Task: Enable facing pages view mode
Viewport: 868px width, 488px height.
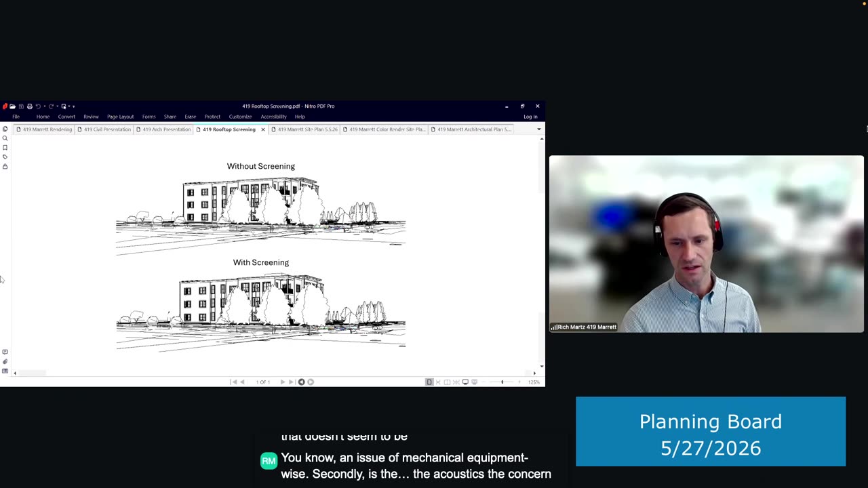Action: pyautogui.click(x=447, y=382)
